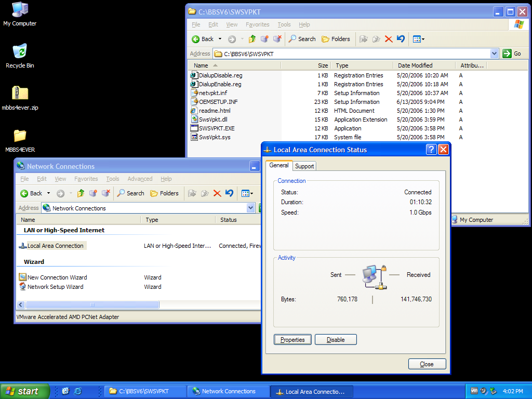This screenshot has width=532, height=399.
Task: Open the Back history dropdown arrow in Network Connections
Action: pyautogui.click(x=49, y=193)
